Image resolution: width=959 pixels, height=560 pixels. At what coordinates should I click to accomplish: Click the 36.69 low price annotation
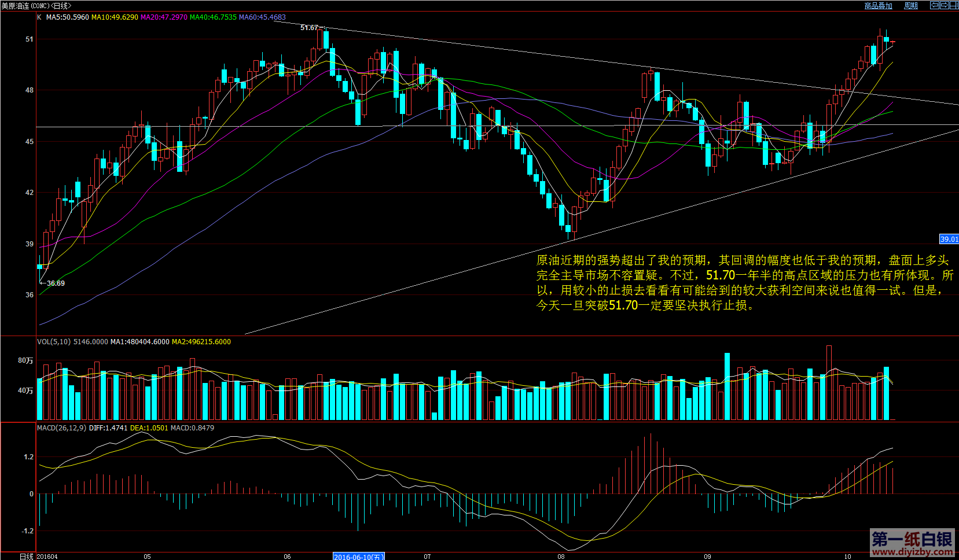(56, 283)
